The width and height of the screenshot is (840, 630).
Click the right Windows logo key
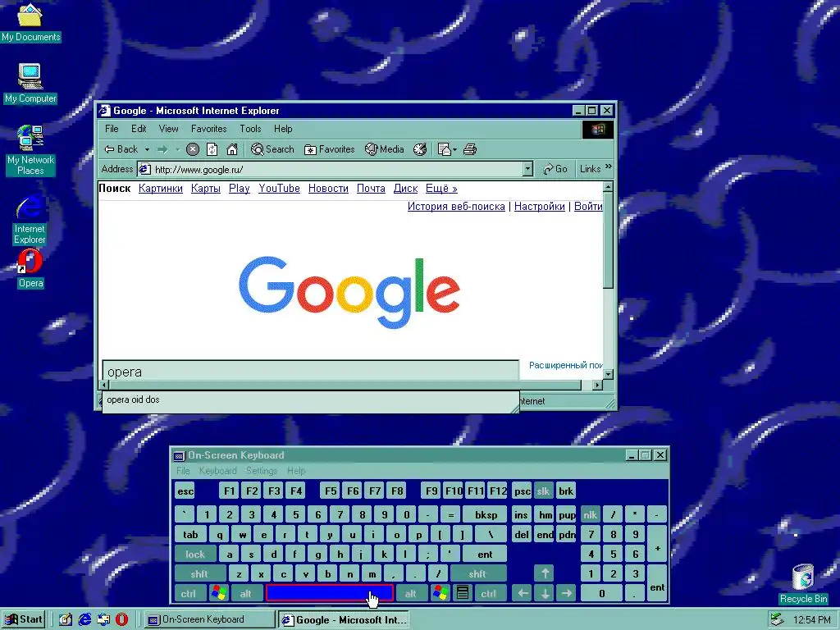pos(440,594)
